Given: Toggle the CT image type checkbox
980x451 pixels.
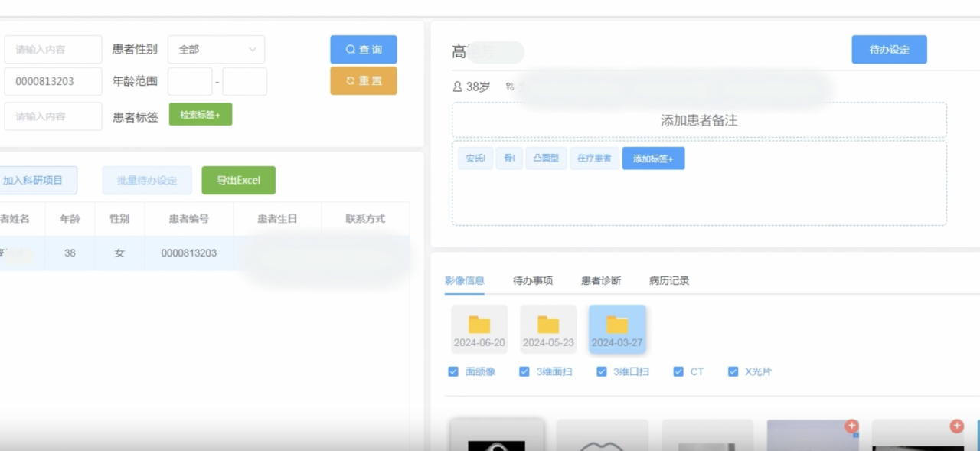Looking at the screenshot, I should tap(678, 372).
